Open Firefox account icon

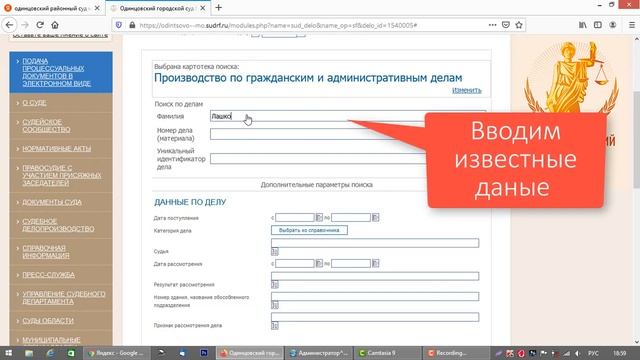(613, 25)
